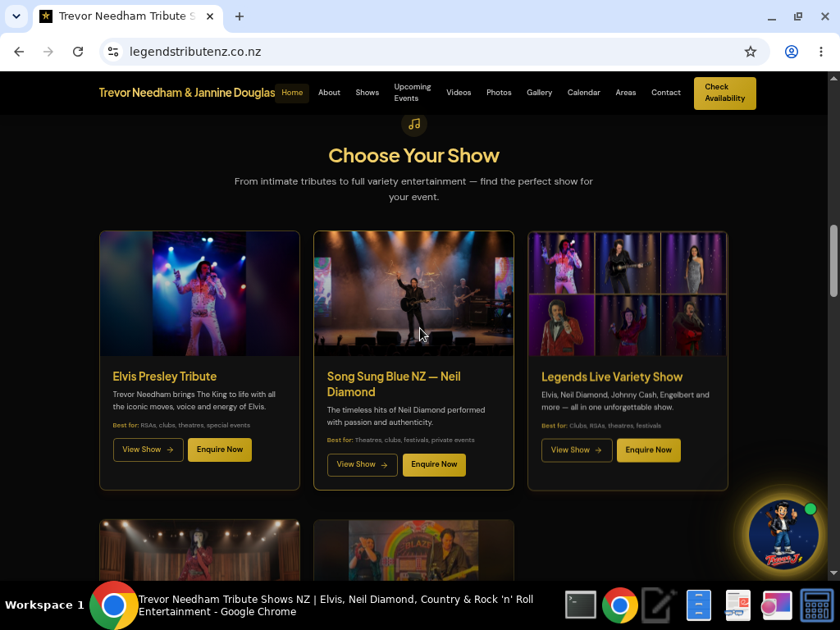The height and width of the screenshot is (630, 840).
Task: Close the Trevor Needham Tribute tab
Action: 210,16
